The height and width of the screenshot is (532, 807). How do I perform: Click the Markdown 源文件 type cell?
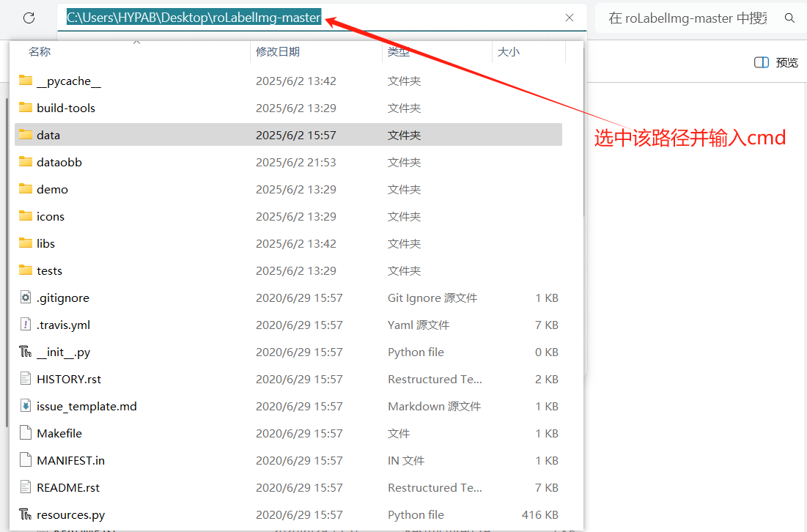coord(435,407)
